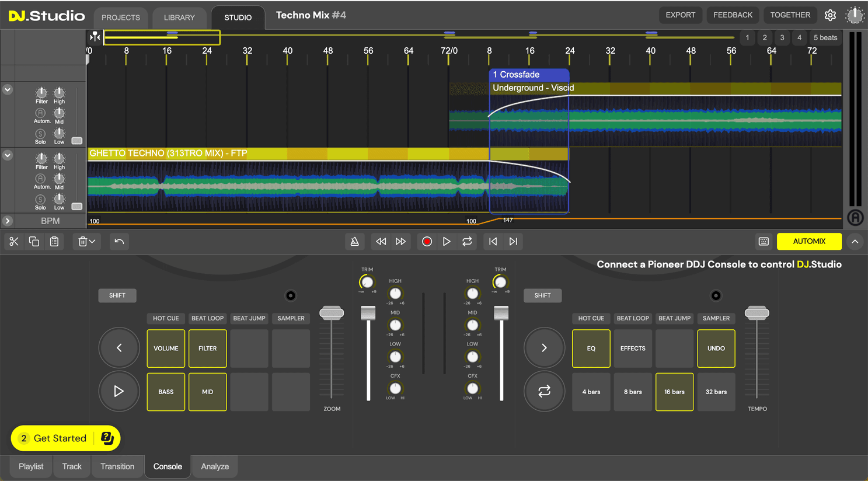Select left deck BEAT LOOP mode
This screenshot has width=868, height=481.
click(208, 318)
